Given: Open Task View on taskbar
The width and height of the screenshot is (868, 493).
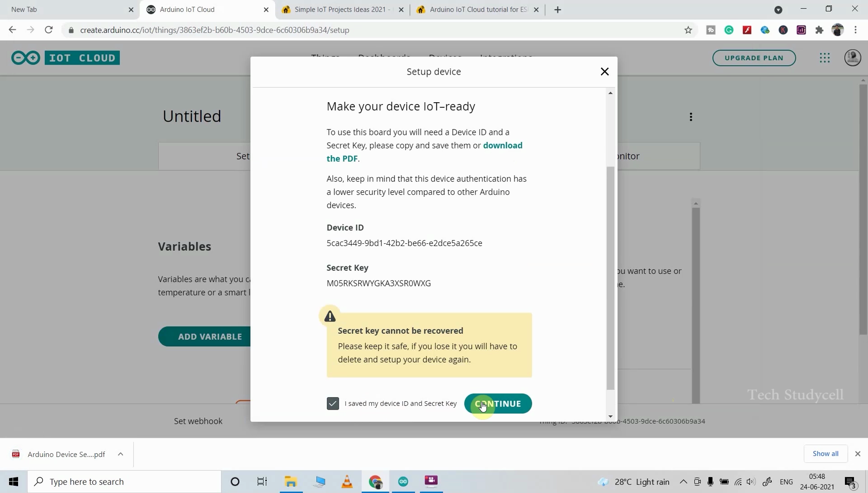Looking at the screenshot, I should pyautogui.click(x=262, y=482).
